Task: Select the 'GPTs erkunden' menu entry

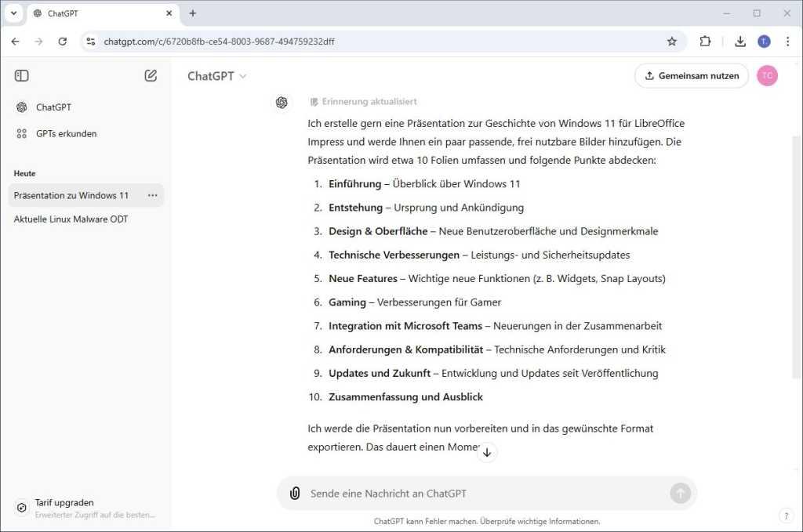Action: point(65,133)
